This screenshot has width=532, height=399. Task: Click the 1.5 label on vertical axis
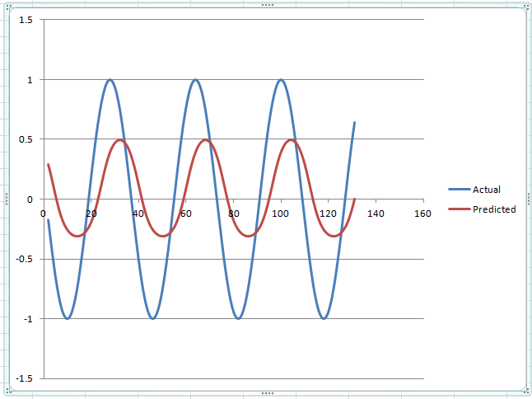click(x=26, y=20)
